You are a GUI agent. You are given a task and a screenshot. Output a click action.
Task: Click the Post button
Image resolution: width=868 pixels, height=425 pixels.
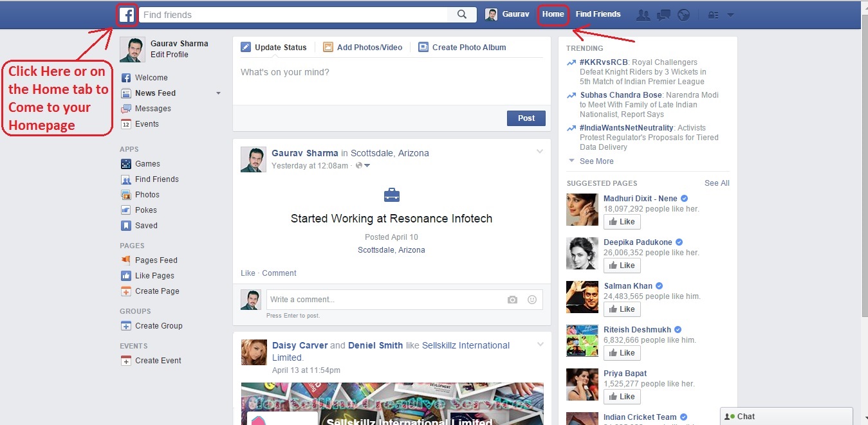[526, 118]
